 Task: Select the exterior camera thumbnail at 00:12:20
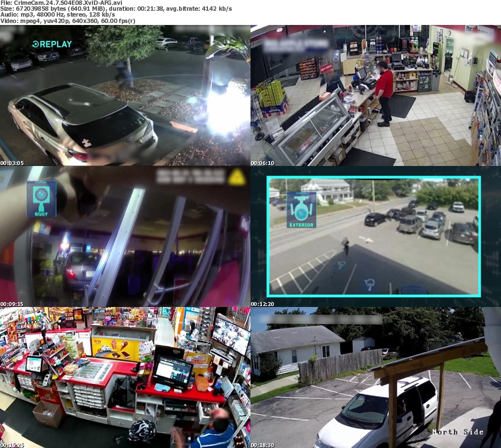point(376,236)
